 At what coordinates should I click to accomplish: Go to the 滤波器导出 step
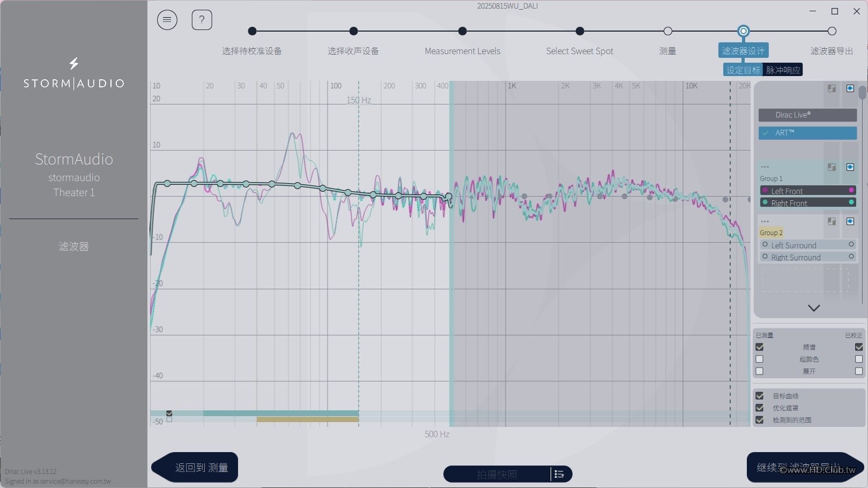tap(832, 32)
